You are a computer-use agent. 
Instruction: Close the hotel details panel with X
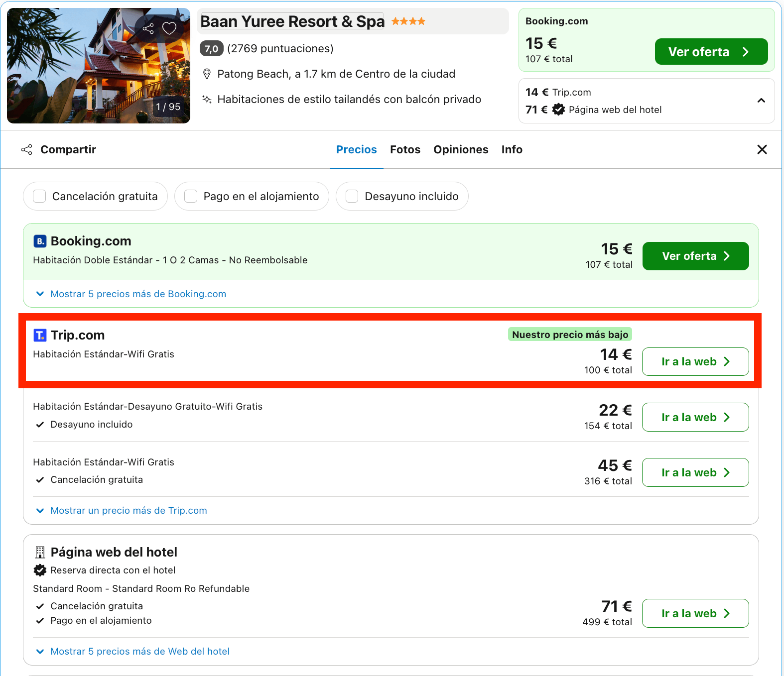click(762, 149)
